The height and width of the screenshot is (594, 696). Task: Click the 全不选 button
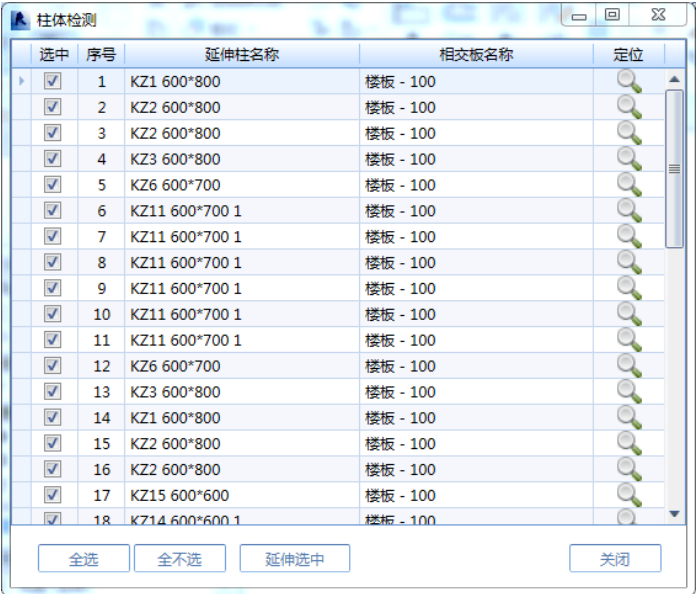[x=180, y=558]
